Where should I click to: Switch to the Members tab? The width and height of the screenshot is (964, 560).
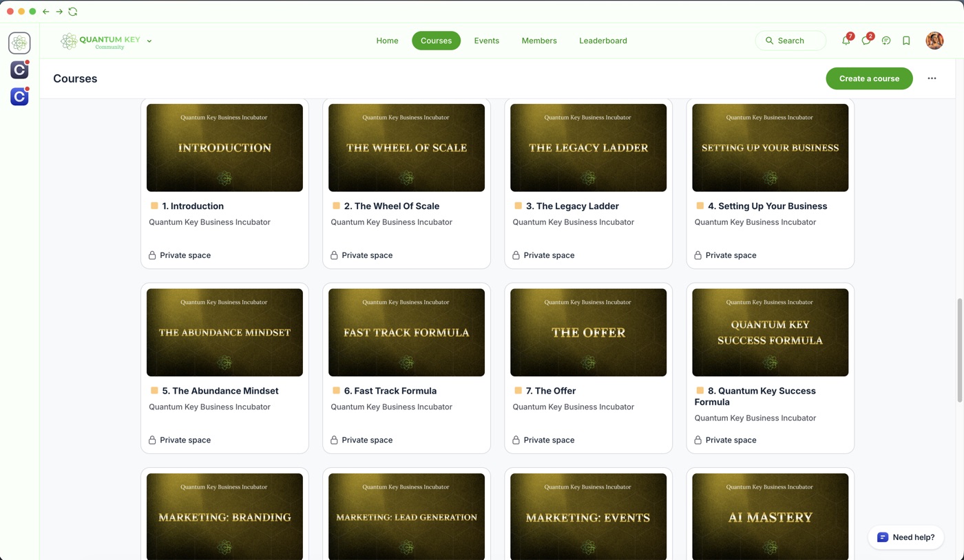(x=539, y=41)
